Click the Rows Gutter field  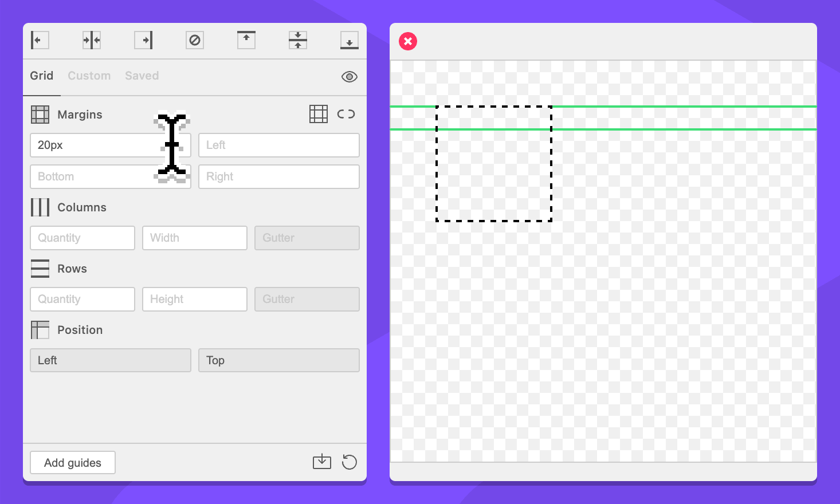coord(307,300)
